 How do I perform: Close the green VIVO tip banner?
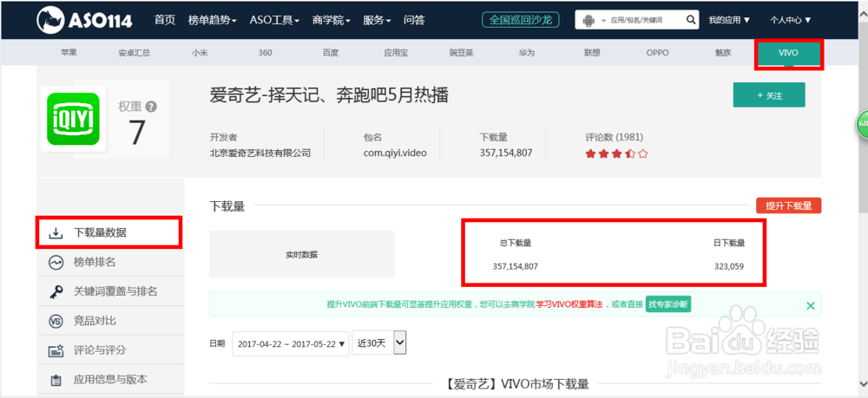coord(811,306)
